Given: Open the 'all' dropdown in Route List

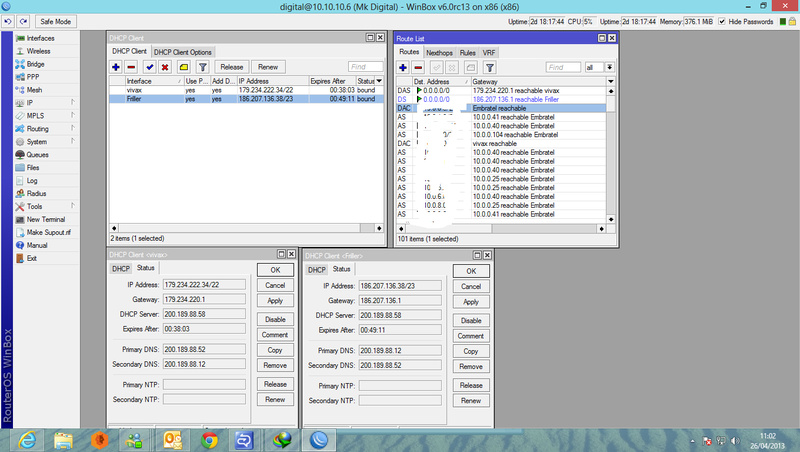Looking at the screenshot, I should pos(610,67).
